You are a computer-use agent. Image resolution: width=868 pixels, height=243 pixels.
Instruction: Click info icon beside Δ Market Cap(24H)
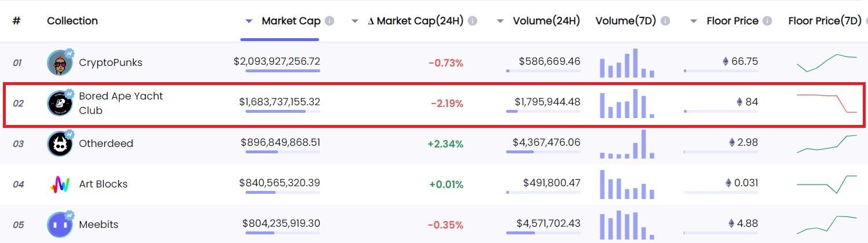[473, 21]
